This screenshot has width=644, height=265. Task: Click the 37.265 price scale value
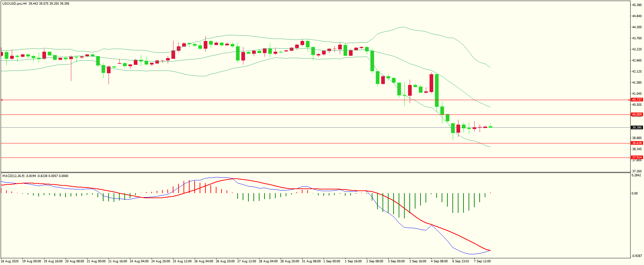click(x=637, y=171)
